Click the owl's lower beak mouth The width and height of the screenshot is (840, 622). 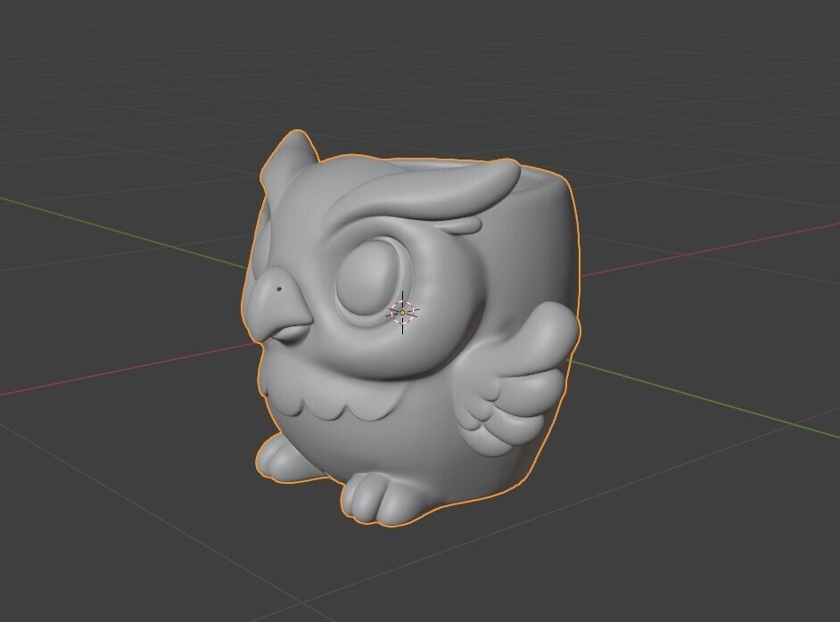pyautogui.click(x=285, y=335)
